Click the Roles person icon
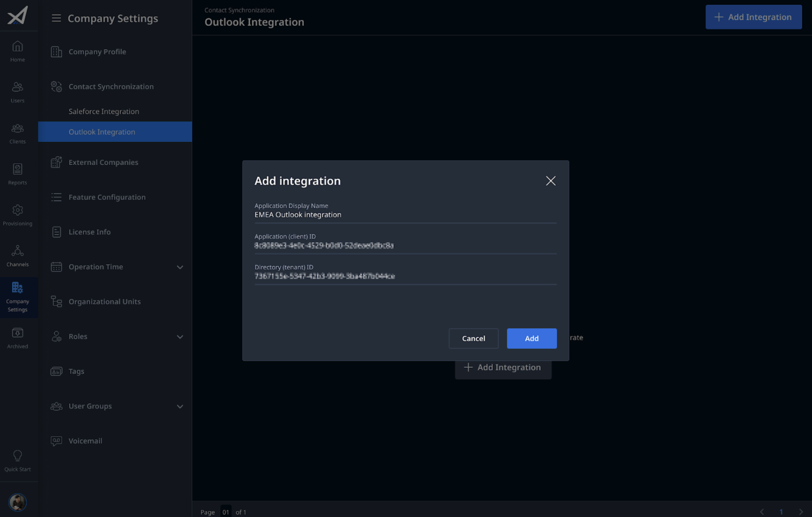This screenshot has width=812, height=517. click(56, 337)
